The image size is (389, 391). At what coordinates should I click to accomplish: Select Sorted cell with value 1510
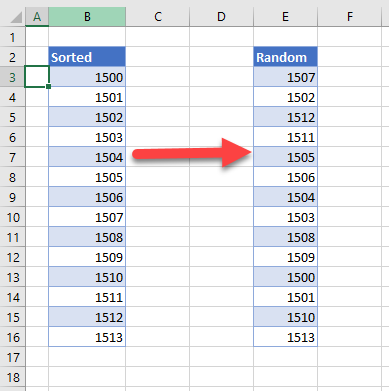click(87, 277)
